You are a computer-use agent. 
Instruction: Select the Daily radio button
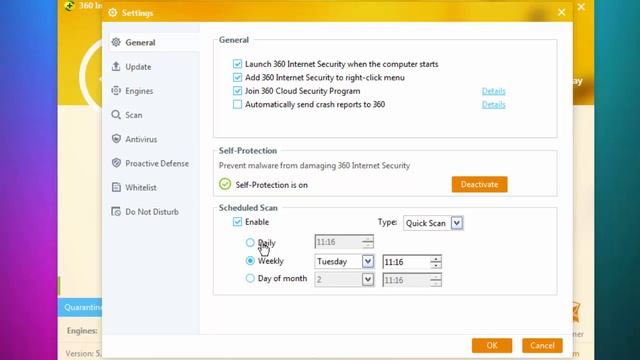click(x=250, y=242)
